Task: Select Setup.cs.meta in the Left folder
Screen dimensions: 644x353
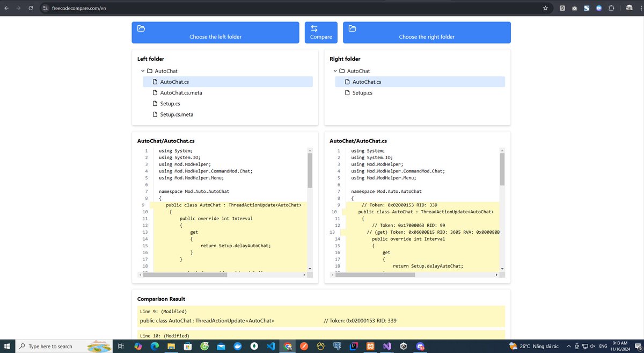Action: [x=228, y=114]
